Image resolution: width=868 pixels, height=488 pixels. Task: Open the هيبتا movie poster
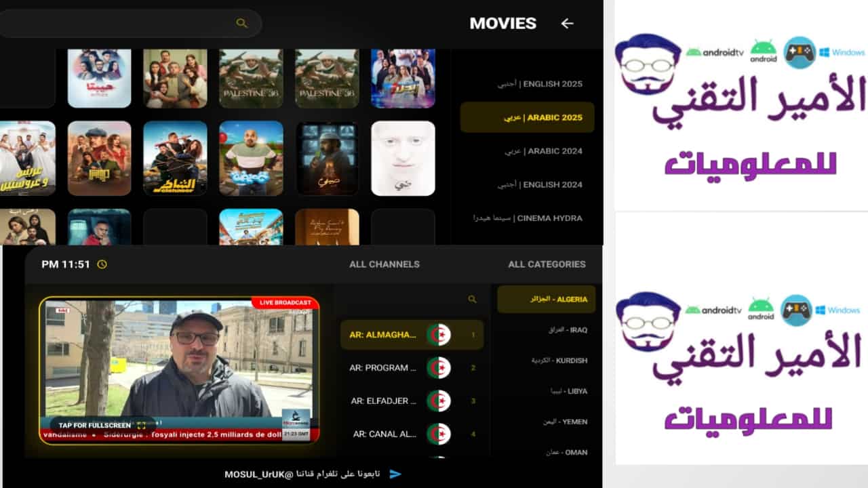coord(99,78)
